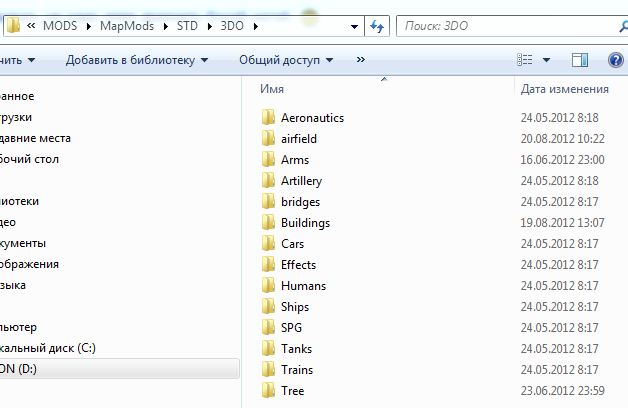The height and width of the screenshot is (408, 628).
Task: Open 'Избранное' in navigation pane
Action: click(17, 96)
